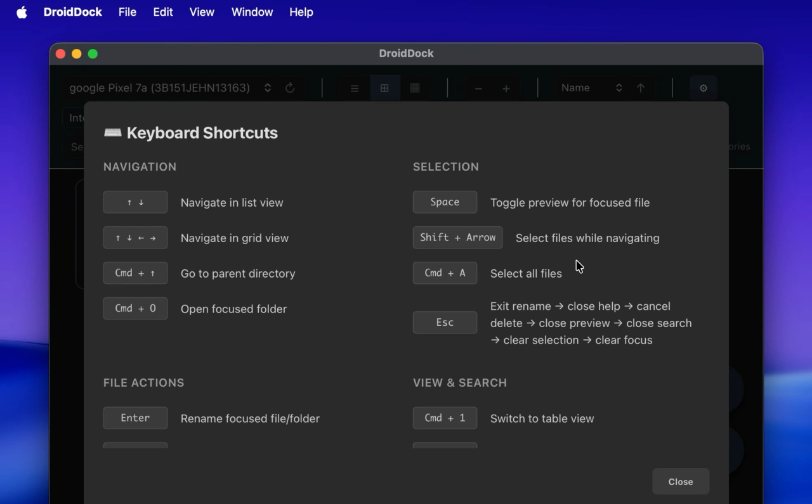812x504 pixels.
Task: Open the File menu
Action: [x=127, y=12]
